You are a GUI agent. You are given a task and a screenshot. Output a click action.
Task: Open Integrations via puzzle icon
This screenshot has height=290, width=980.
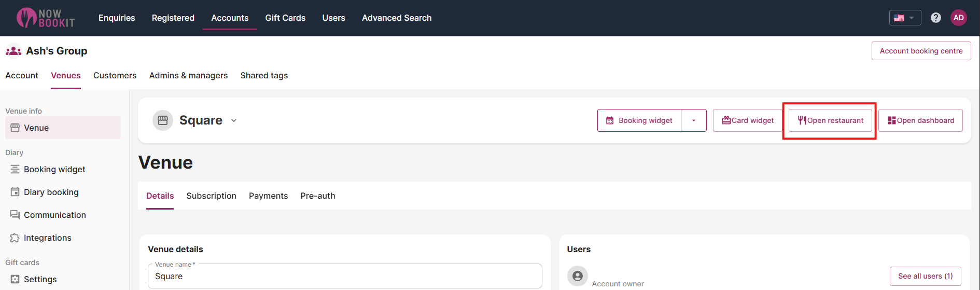tap(15, 238)
